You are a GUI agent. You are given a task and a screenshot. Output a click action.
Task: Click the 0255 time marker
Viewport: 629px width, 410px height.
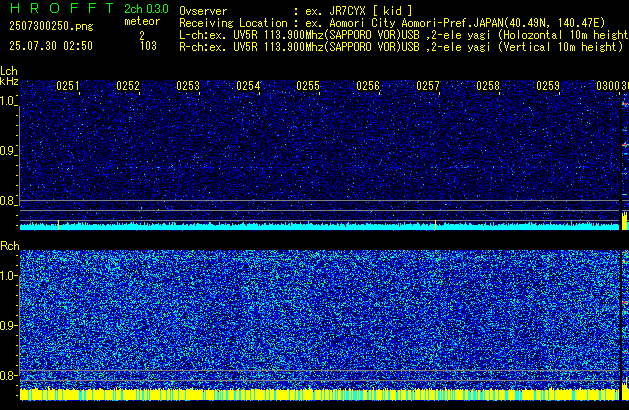click(308, 86)
